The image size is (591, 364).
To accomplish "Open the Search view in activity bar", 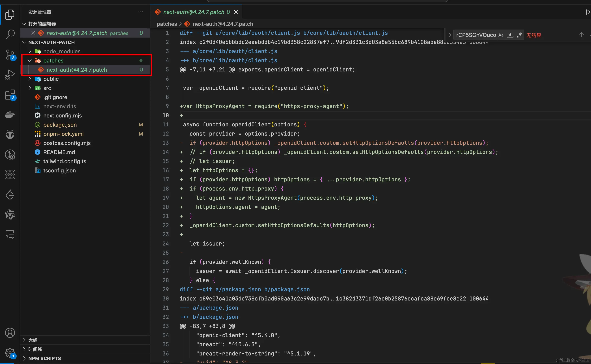I will 10,34.
